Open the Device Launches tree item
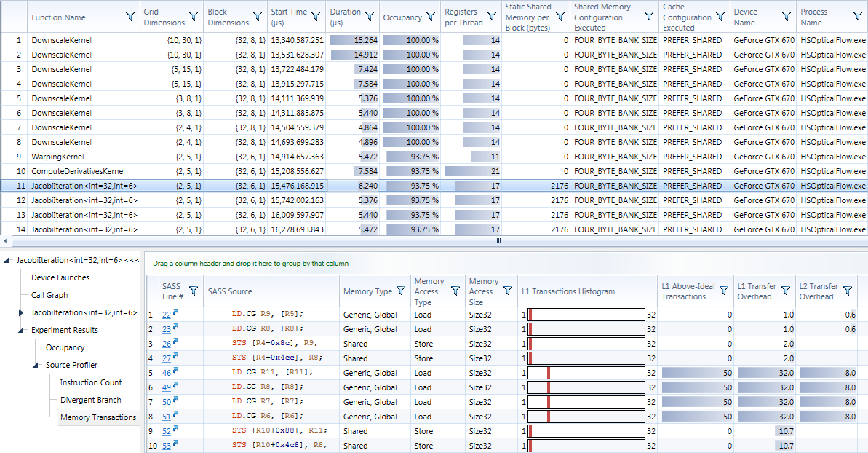868x453 pixels. coord(60,277)
